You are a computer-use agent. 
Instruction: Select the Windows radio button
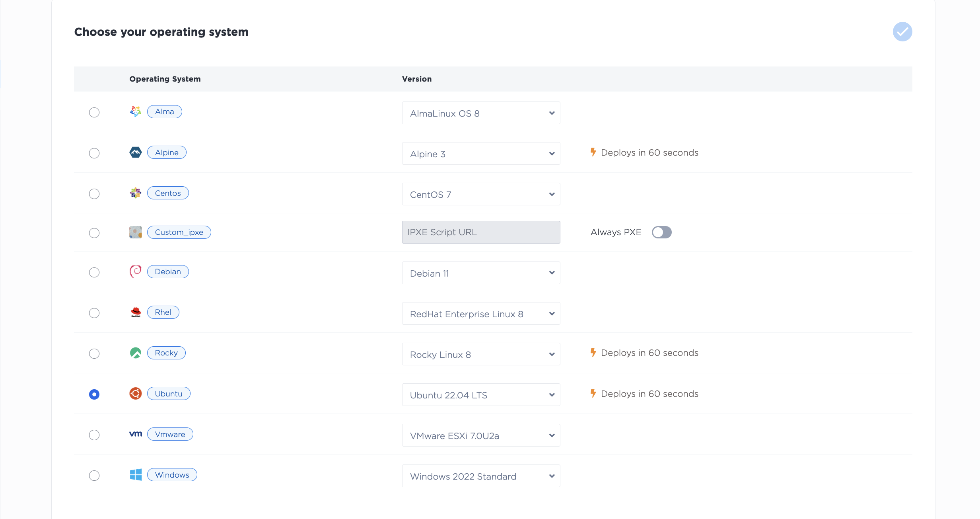(94, 476)
